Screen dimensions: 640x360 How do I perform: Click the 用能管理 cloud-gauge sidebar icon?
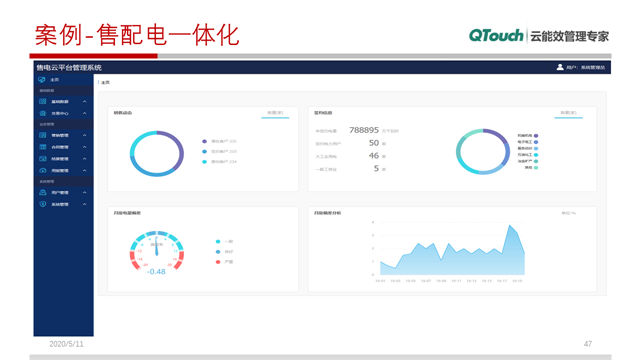(x=42, y=171)
